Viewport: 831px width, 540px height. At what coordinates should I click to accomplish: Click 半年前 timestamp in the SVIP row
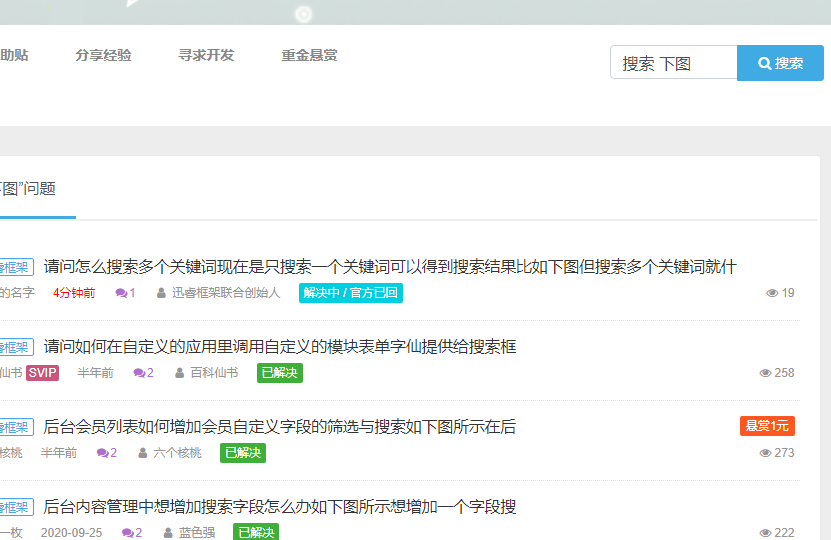click(95, 373)
